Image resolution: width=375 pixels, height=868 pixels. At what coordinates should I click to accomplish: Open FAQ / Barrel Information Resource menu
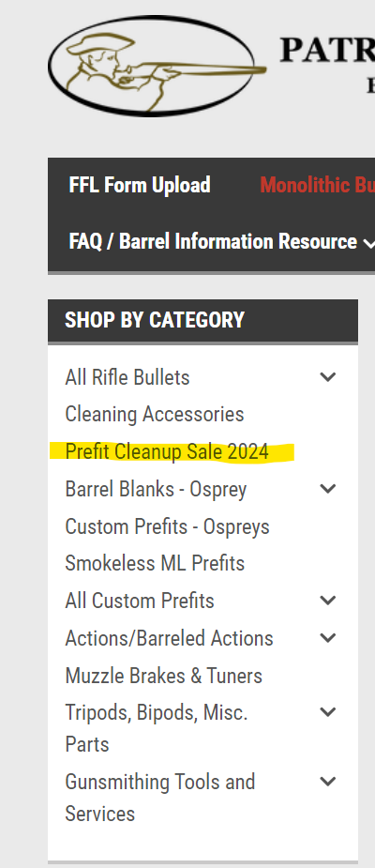[213, 241]
